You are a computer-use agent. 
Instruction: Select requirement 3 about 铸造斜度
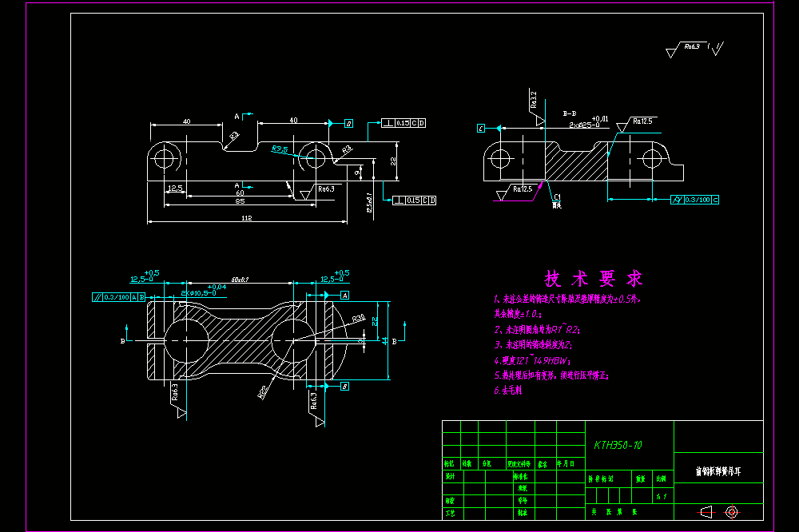click(x=533, y=345)
